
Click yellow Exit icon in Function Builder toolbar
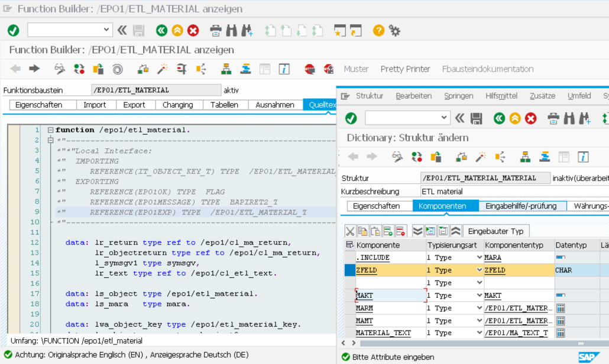(177, 30)
